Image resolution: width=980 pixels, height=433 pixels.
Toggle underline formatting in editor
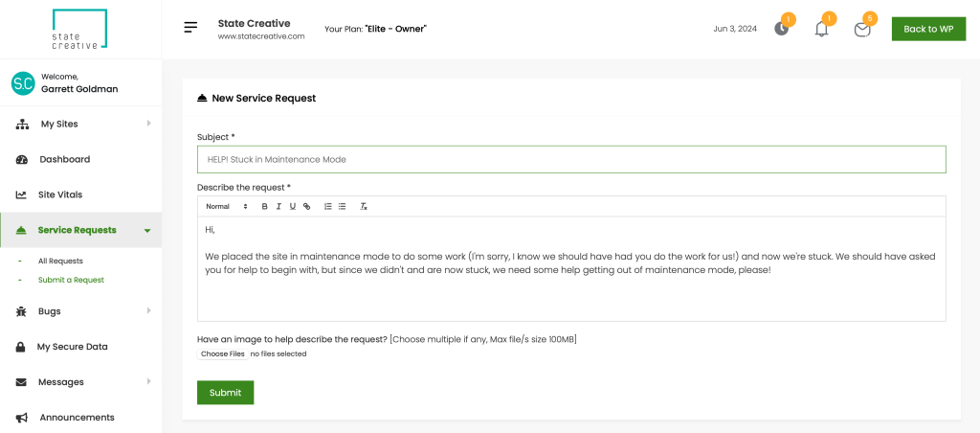tap(293, 207)
